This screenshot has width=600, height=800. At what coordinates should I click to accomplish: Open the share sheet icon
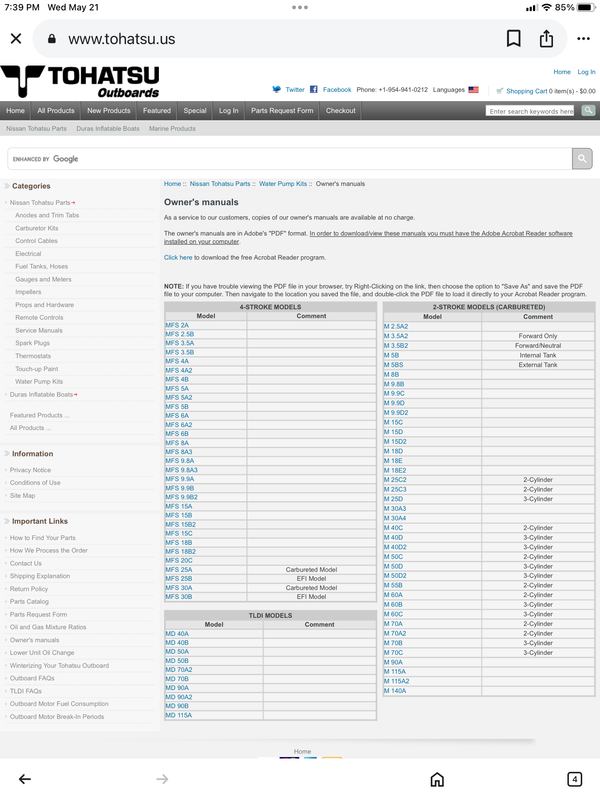tap(546, 39)
